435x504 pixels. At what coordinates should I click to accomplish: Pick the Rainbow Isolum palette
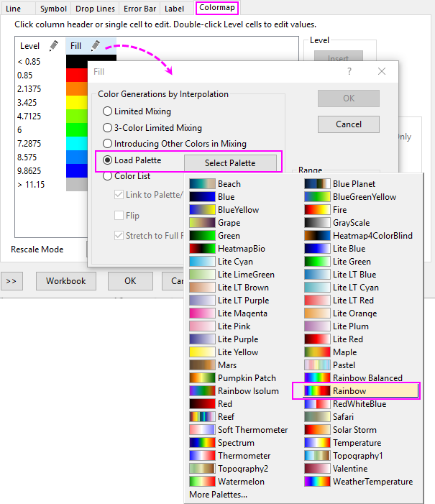tap(234, 391)
